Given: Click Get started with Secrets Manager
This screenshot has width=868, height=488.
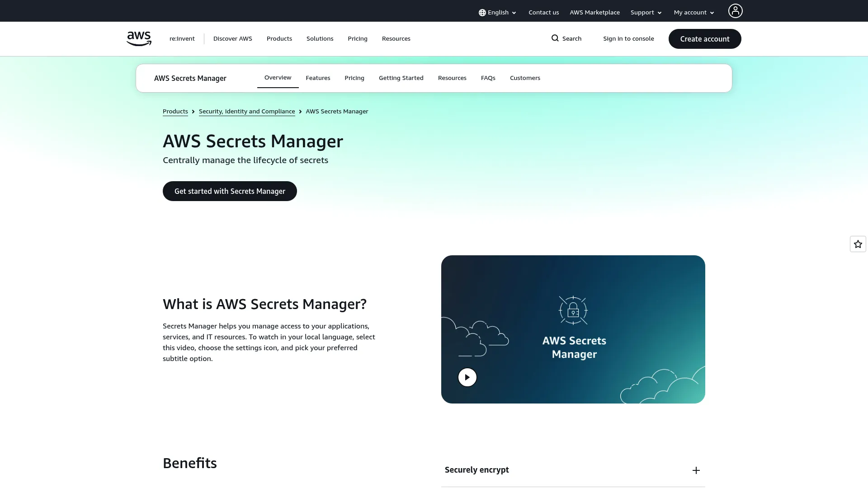Looking at the screenshot, I should tap(230, 191).
